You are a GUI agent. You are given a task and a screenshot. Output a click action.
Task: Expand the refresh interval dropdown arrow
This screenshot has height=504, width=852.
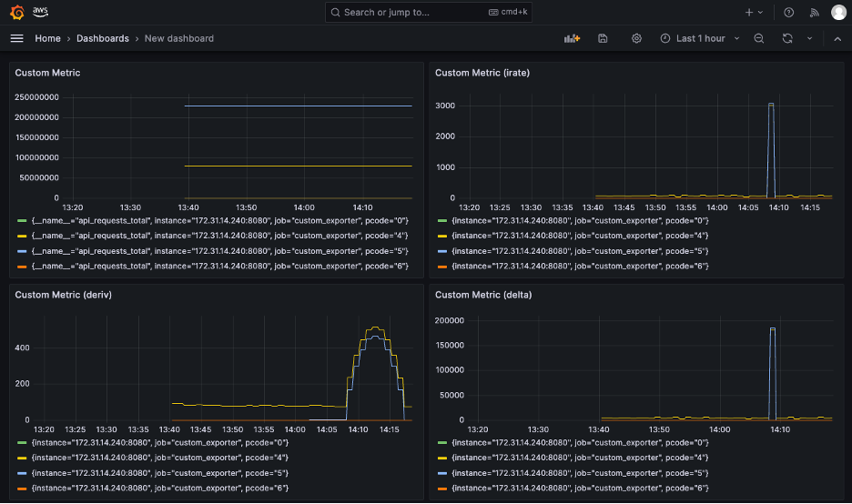click(809, 38)
